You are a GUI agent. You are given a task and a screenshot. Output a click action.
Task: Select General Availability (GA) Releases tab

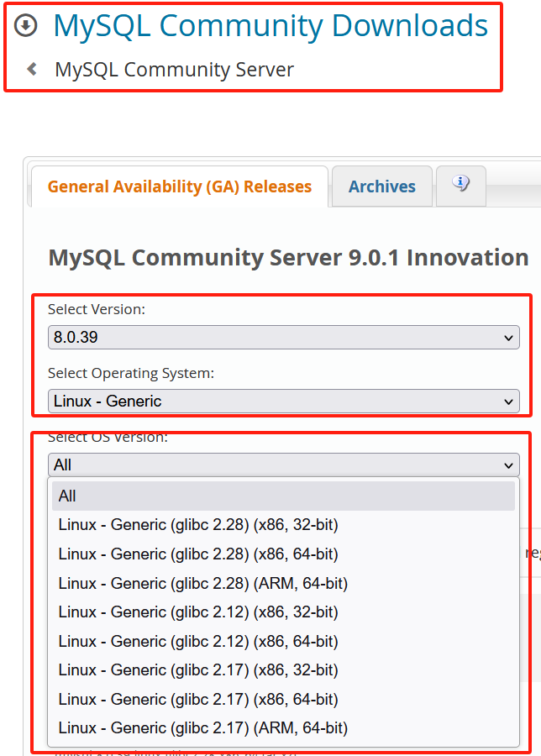180,186
